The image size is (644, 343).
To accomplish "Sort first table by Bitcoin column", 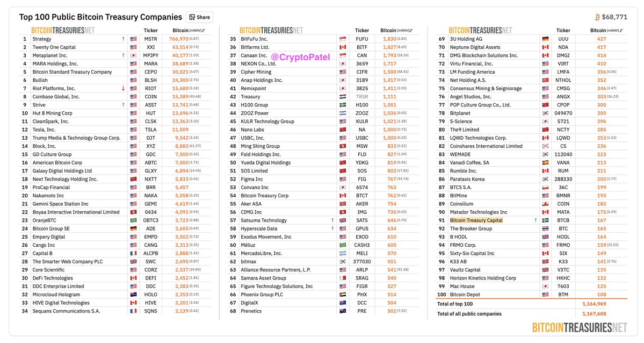I will coord(189,31).
